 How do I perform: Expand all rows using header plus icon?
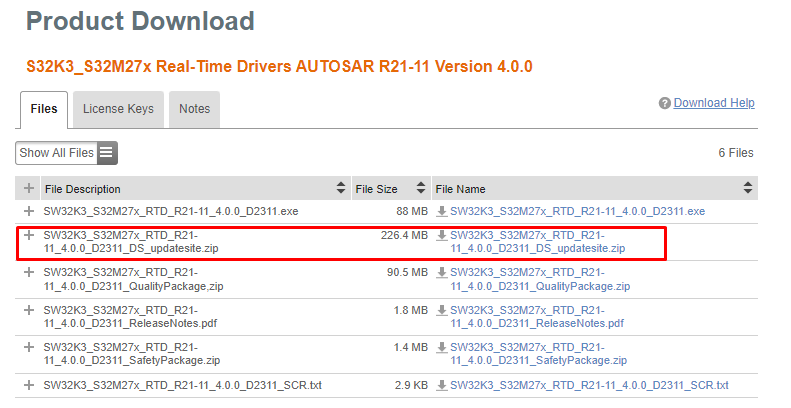pos(29,188)
